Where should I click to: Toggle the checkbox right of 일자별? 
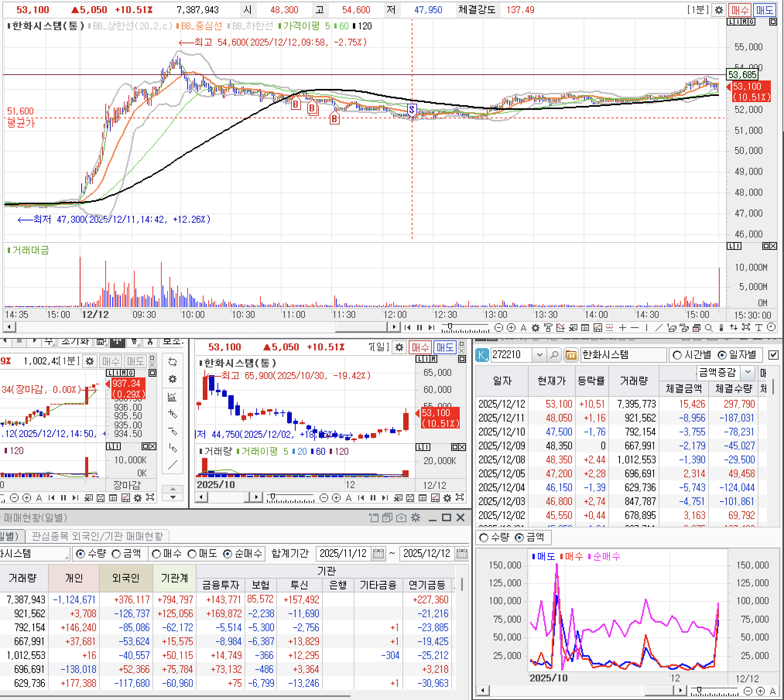pos(773,355)
